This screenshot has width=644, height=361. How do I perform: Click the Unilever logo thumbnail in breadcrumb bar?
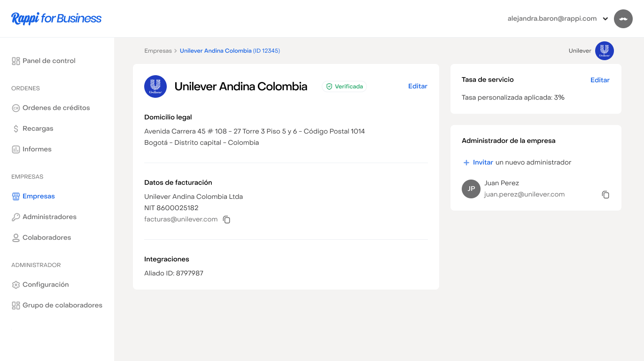point(604,51)
